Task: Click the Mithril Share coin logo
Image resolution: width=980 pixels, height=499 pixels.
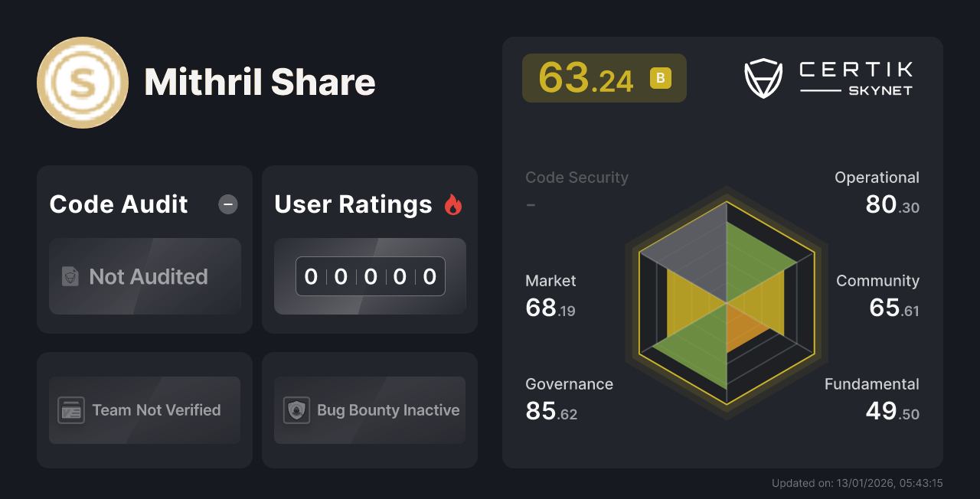Action: 82,82
